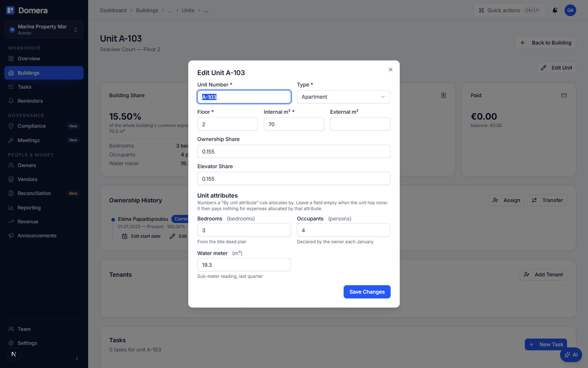
Task: Click the Owners people icon
Action: [x=11, y=165]
